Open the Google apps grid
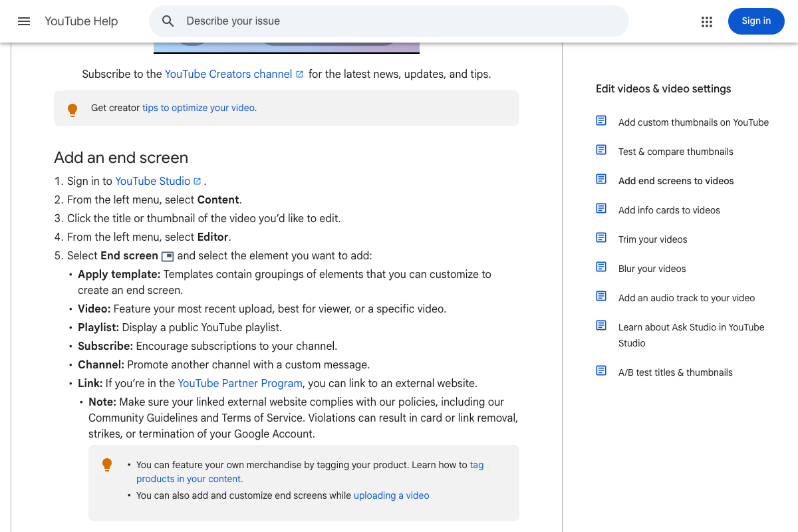Image resolution: width=798 pixels, height=532 pixels. 707,21
